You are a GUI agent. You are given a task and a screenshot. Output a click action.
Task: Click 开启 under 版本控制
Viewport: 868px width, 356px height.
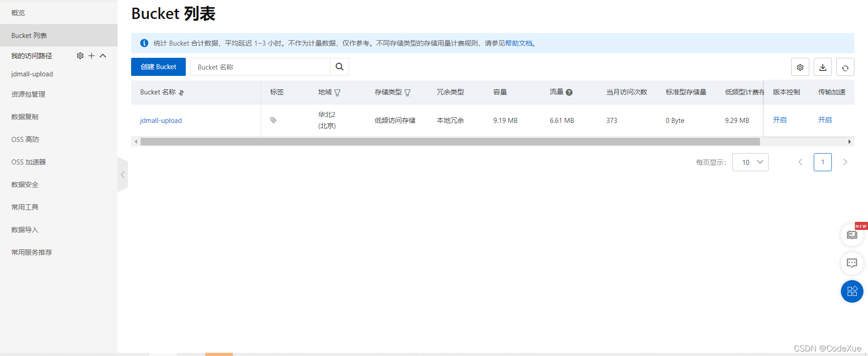(x=780, y=120)
